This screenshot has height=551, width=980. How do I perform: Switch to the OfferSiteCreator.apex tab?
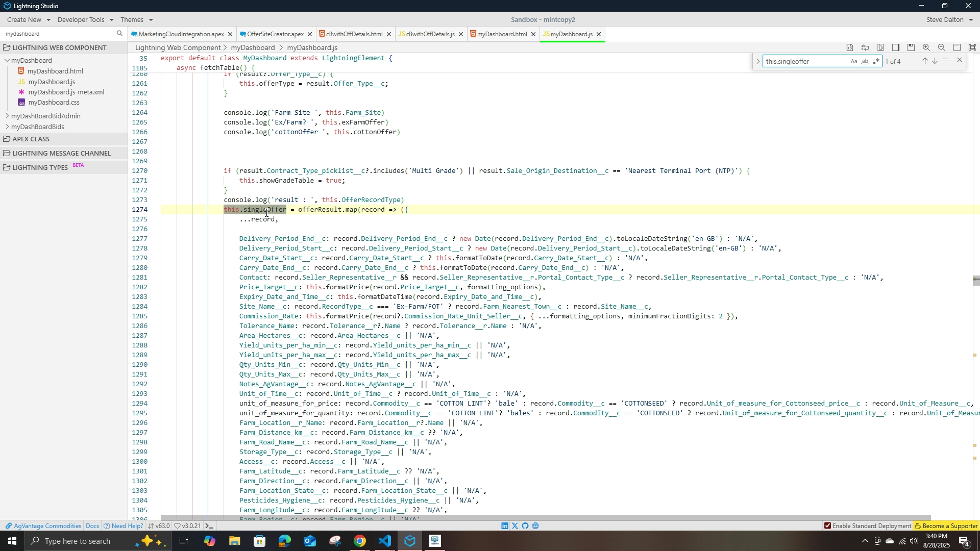tap(275, 34)
